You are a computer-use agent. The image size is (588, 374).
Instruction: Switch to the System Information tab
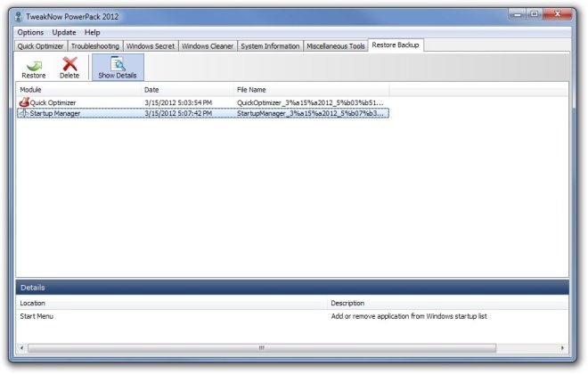click(x=270, y=46)
